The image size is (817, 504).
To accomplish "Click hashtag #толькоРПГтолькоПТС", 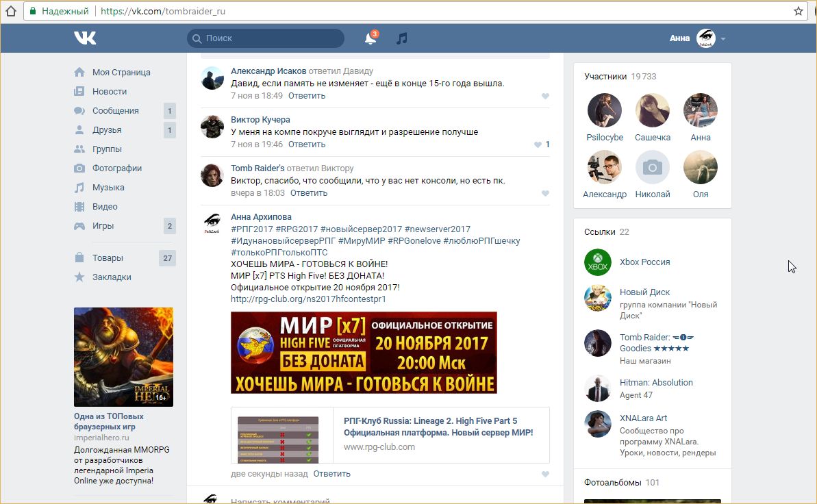I will (279, 252).
